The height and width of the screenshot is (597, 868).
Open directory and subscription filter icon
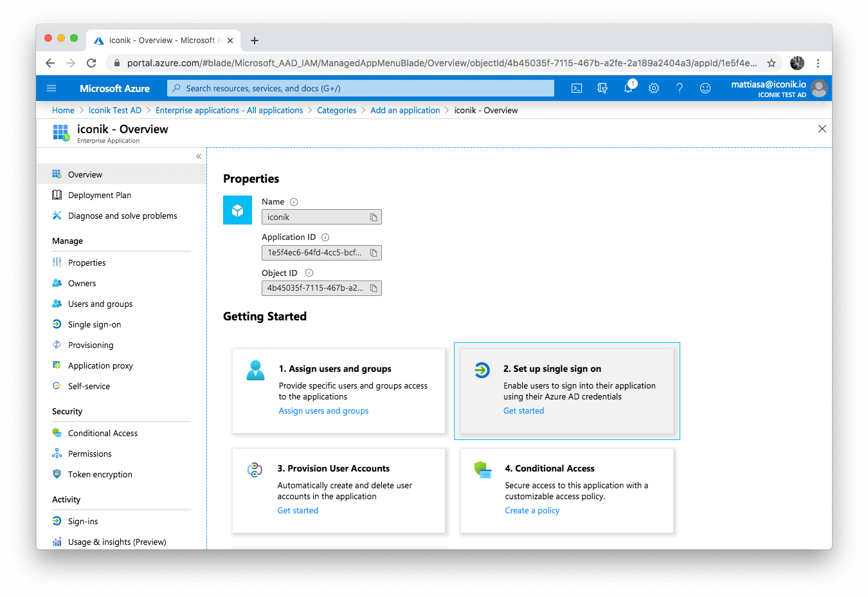tap(602, 88)
